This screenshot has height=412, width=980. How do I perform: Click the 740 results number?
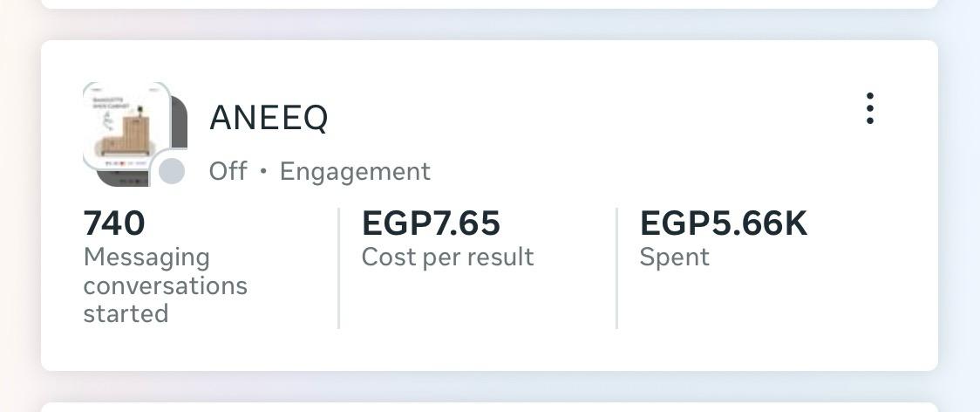coord(114,223)
